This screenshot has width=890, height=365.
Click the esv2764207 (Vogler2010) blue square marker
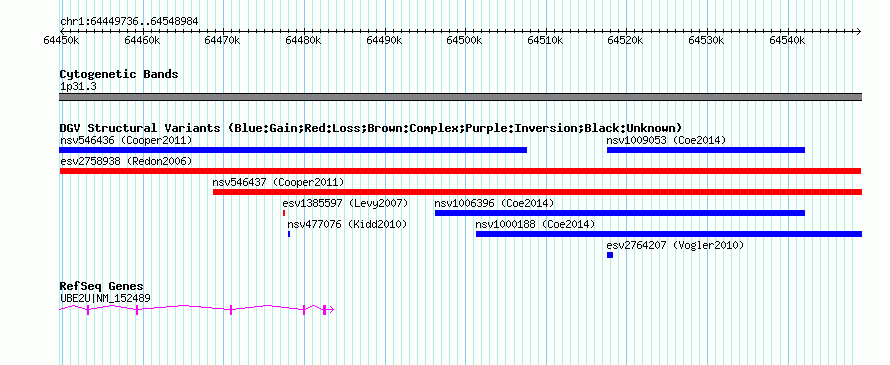[610, 255]
